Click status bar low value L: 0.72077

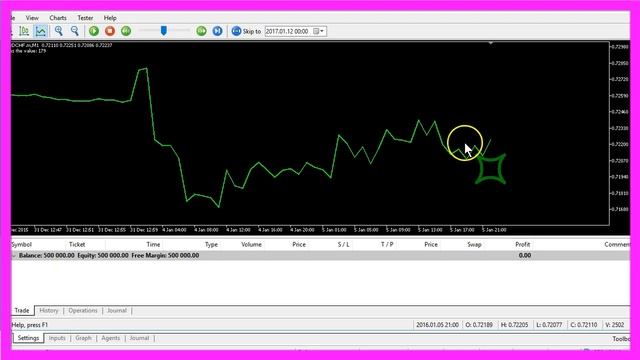pyautogui.click(x=549, y=325)
